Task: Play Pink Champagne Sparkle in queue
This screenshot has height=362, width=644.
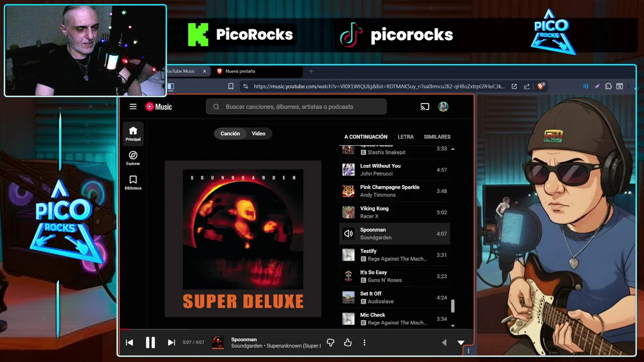Action: click(394, 191)
